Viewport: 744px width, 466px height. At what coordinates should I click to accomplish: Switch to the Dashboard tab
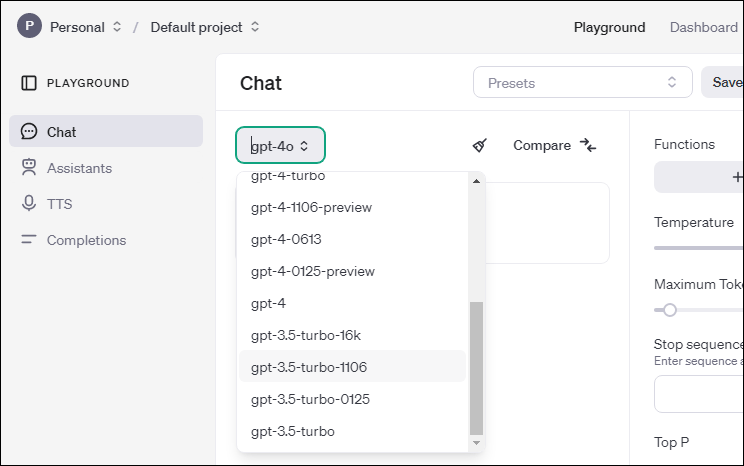(x=704, y=27)
